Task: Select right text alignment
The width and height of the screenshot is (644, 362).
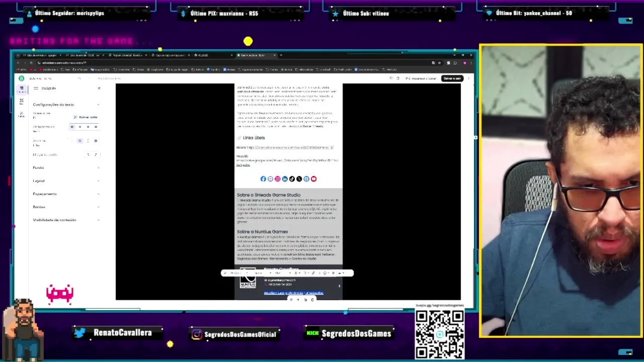Action: point(88,127)
